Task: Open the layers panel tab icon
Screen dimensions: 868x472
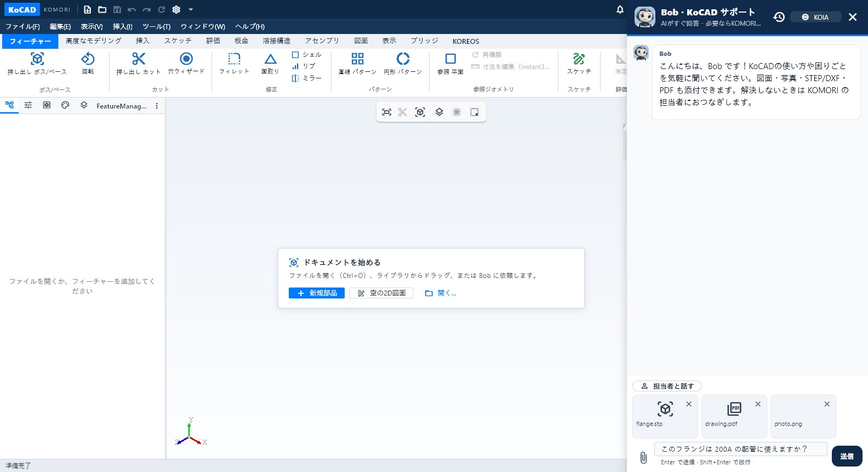Action: coord(84,105)
